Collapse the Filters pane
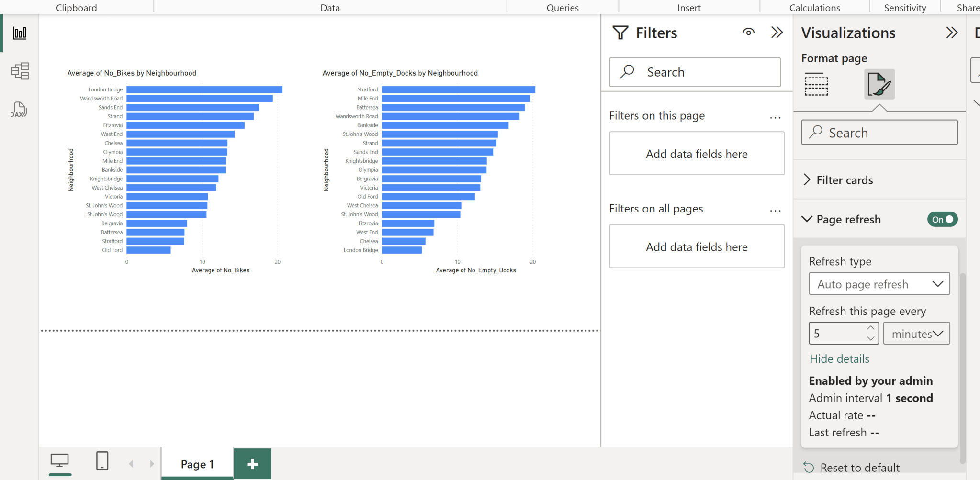The width and height of the screenshot is (980, 480). [777, 32]
